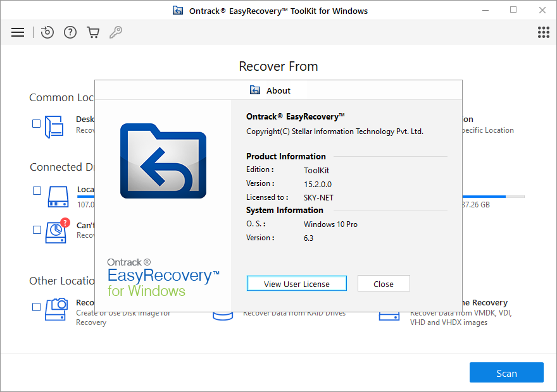Image resolution: width=557 pixels, height=392 pixels.
Task: Click the large EasyRecovery folder logo
Action: coord(163,161)
